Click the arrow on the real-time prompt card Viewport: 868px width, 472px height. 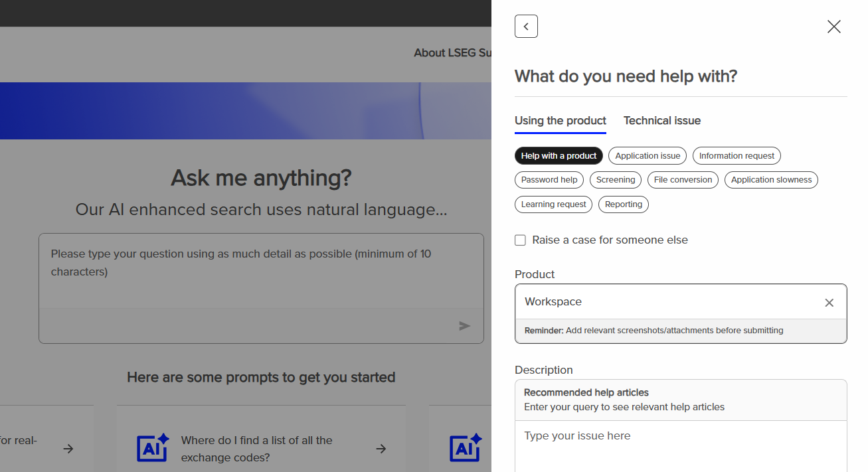(68, 449)
